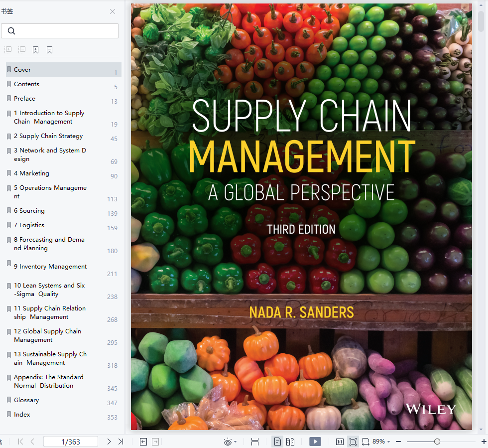Click page number 139 beside Sourcing

(113, 214)
